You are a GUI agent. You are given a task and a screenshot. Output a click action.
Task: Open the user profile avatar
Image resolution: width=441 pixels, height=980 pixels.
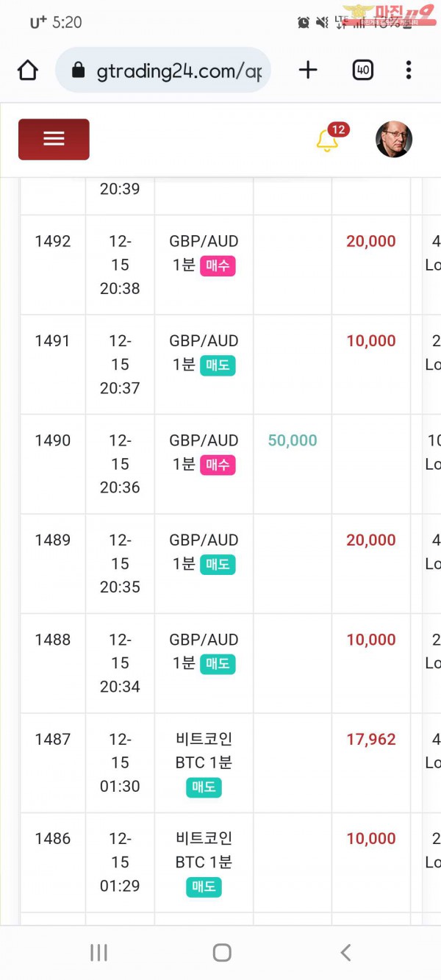tap(394, 139)
